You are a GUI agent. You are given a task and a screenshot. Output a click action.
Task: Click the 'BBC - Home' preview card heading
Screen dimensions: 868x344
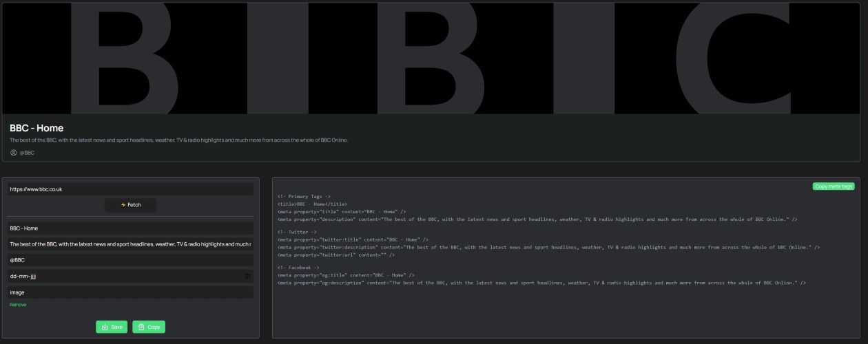click(x=37, y=128)
